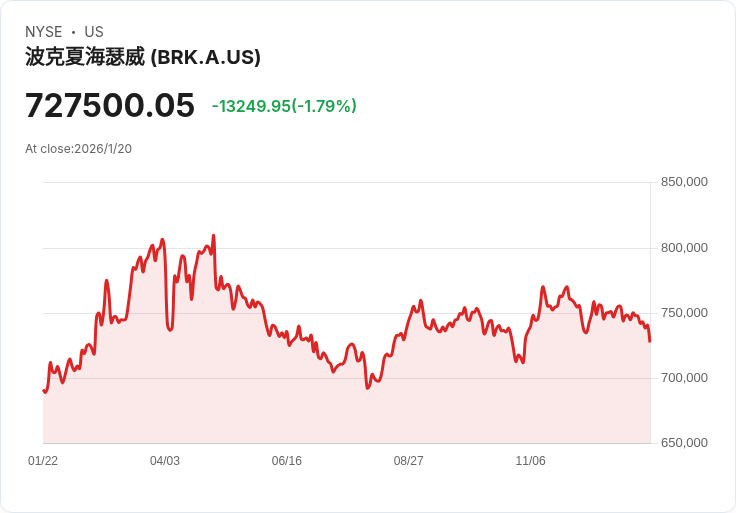Image resolution: width=736 pixels, height=513 pixels.
Task: Select the 06/16 date on x-axis
Action: click(x=287, y=461)
